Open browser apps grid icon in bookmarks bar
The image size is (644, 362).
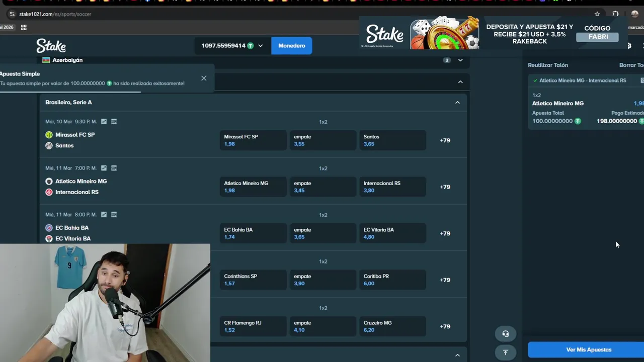coord(24,27)
